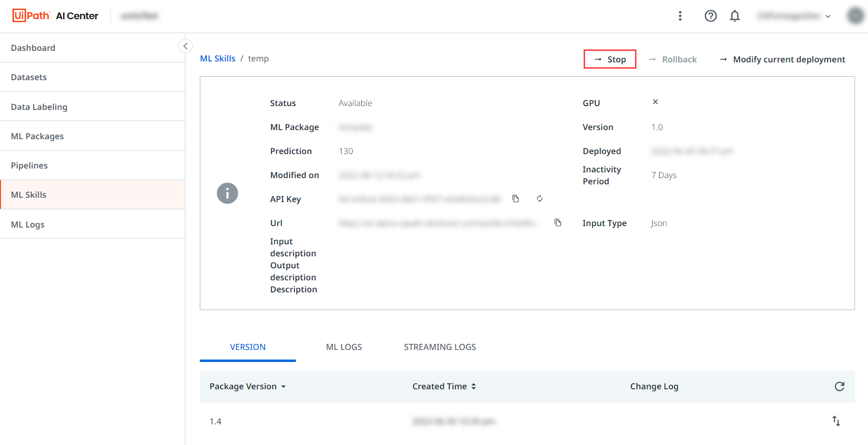Click the Change Log column header

pos(654,386)
